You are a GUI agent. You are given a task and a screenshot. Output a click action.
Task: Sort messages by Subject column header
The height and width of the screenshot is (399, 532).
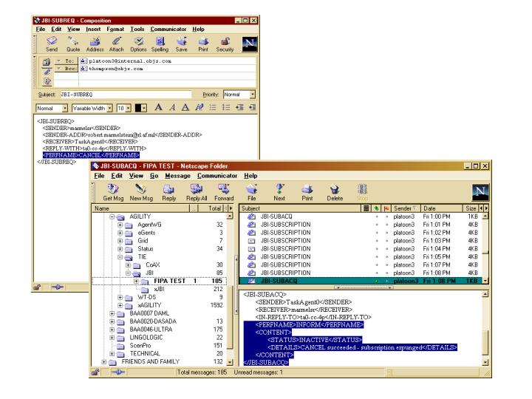click(x=300, y=208)
